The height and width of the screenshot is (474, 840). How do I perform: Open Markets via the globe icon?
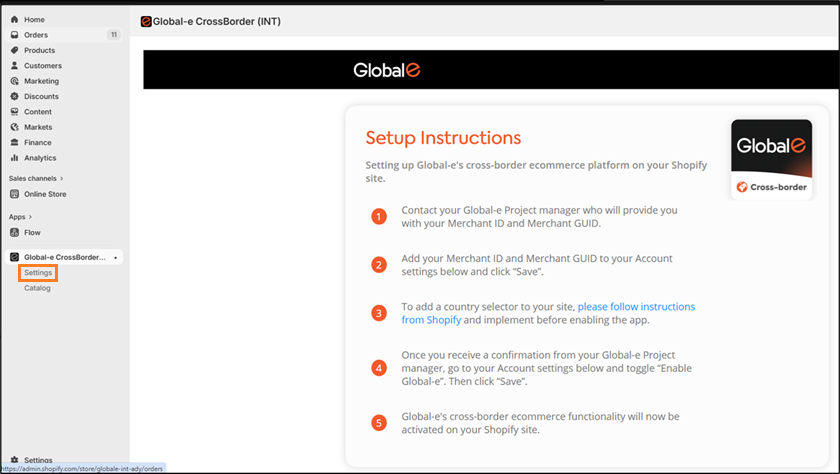click(14, 127)
